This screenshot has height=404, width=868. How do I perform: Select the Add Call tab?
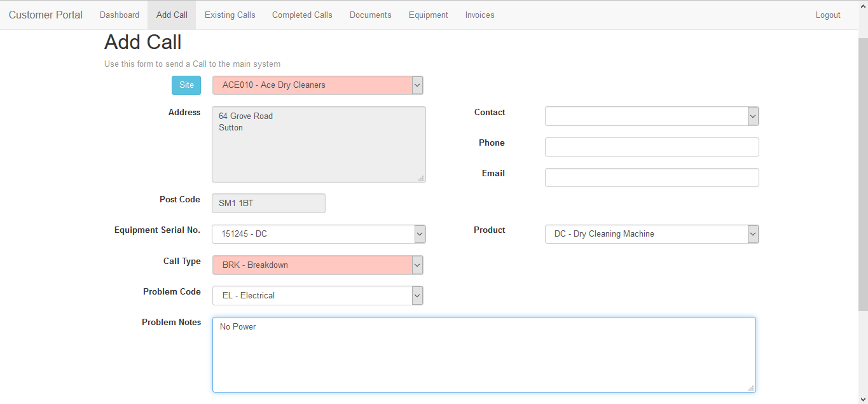(x=172, y=15)
